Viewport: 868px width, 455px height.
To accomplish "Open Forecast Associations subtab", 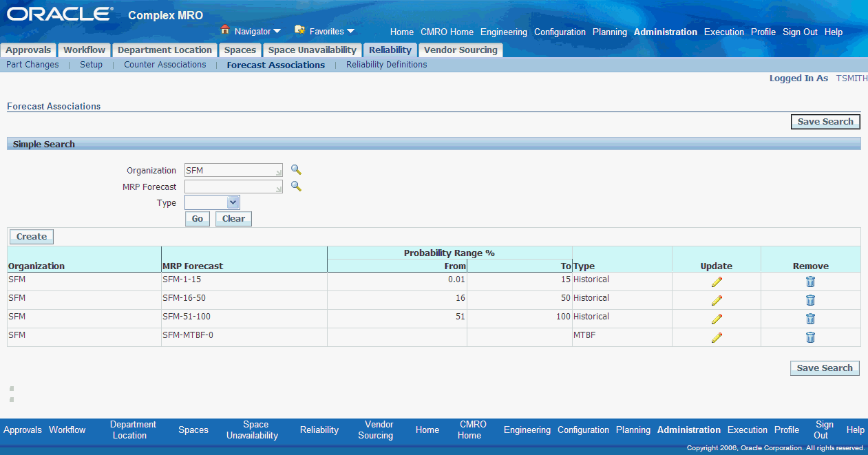I will click(276, 65).
